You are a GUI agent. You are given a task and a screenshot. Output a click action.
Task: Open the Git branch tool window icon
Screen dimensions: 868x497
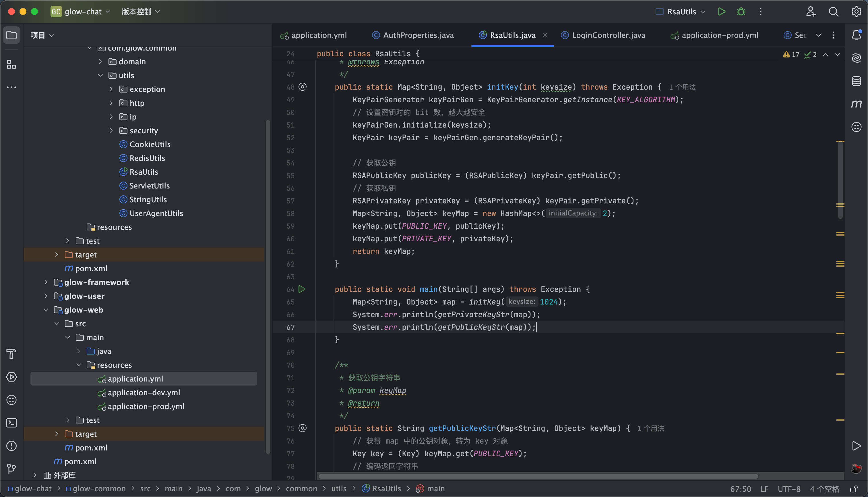tap(11, 468)
